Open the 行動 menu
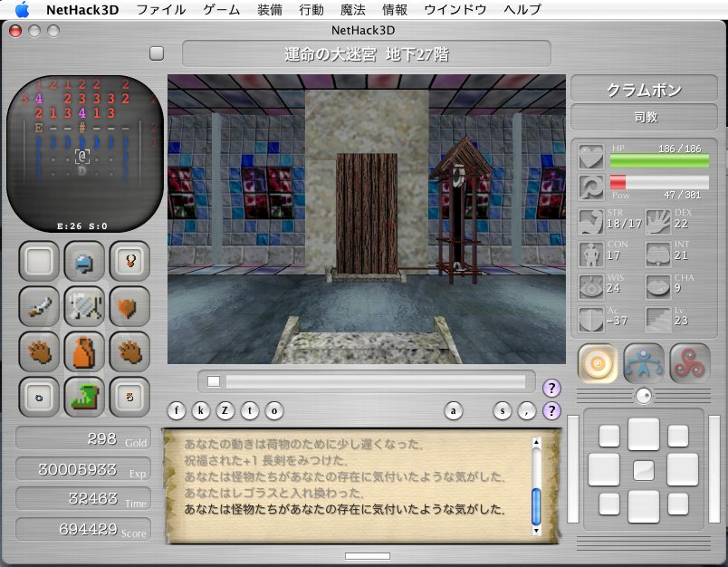This screenshot has height=567, width=728. (x=311, y=10)
